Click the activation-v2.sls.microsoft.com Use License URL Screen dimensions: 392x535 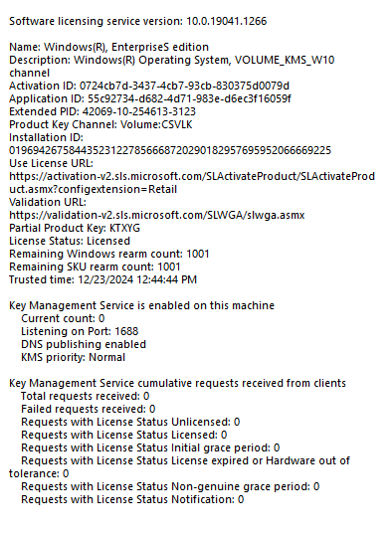[x=192, y=183]
